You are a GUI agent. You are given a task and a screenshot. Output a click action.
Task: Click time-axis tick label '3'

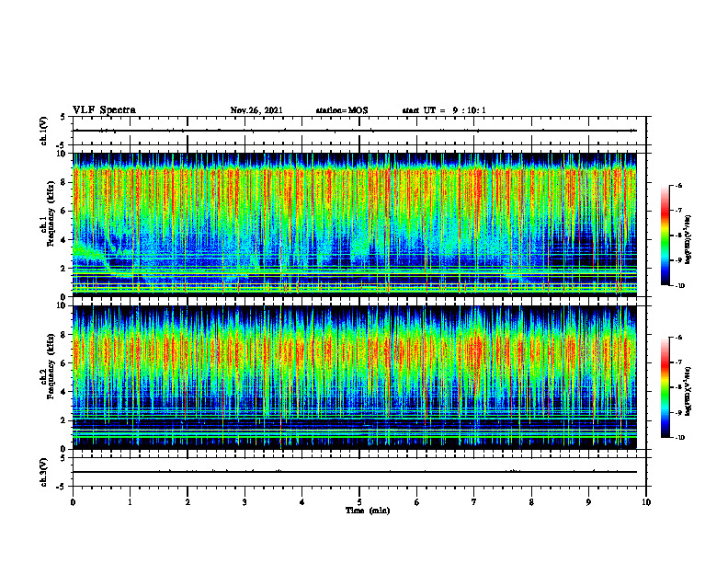[245, 502]
